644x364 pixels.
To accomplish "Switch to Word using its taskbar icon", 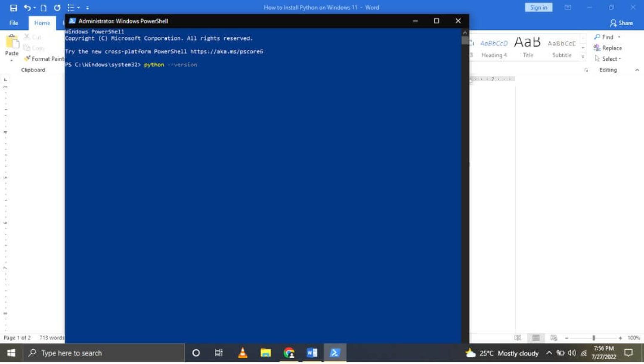I will [x=312, y=353].
